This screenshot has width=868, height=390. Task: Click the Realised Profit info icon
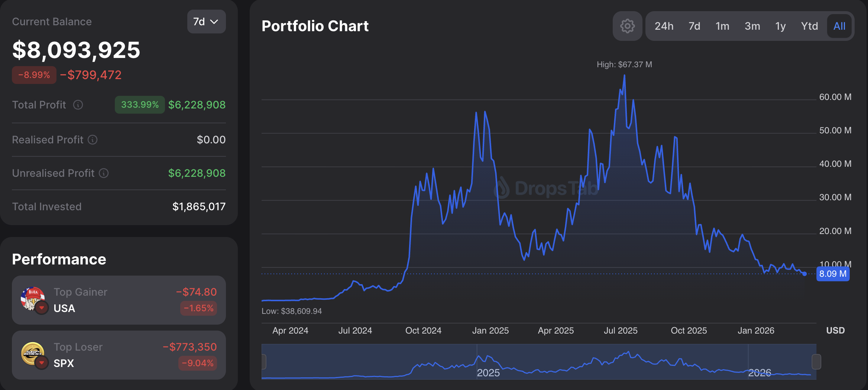click(x=93, y=140)
